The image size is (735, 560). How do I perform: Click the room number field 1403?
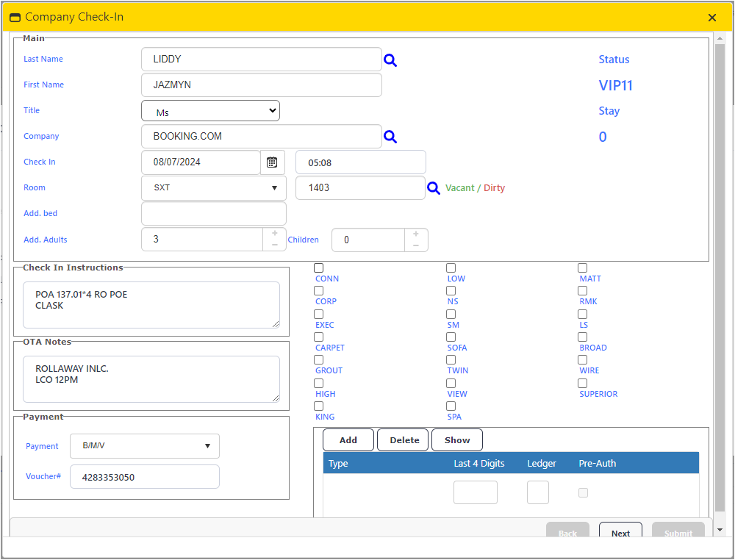pyautogui.click(x=360, y=188)
